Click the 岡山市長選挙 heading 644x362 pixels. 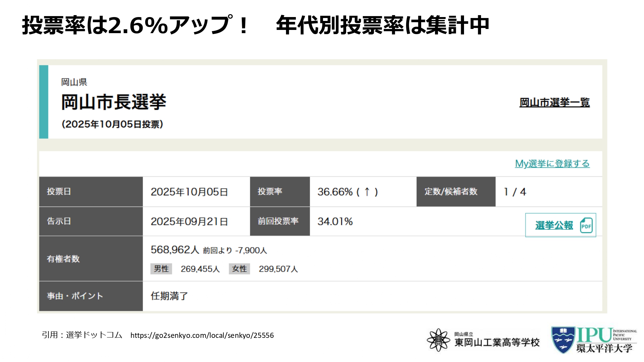pyautogui.click(x=114, y=102)
